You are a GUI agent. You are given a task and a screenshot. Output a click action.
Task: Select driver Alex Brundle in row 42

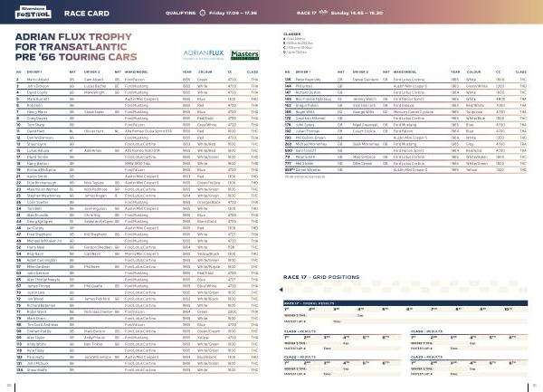coord(37,215)
